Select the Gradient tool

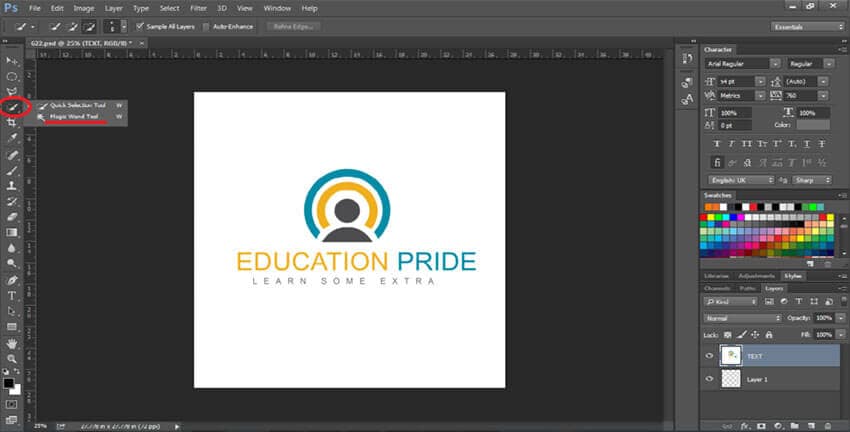click(11, 233)
